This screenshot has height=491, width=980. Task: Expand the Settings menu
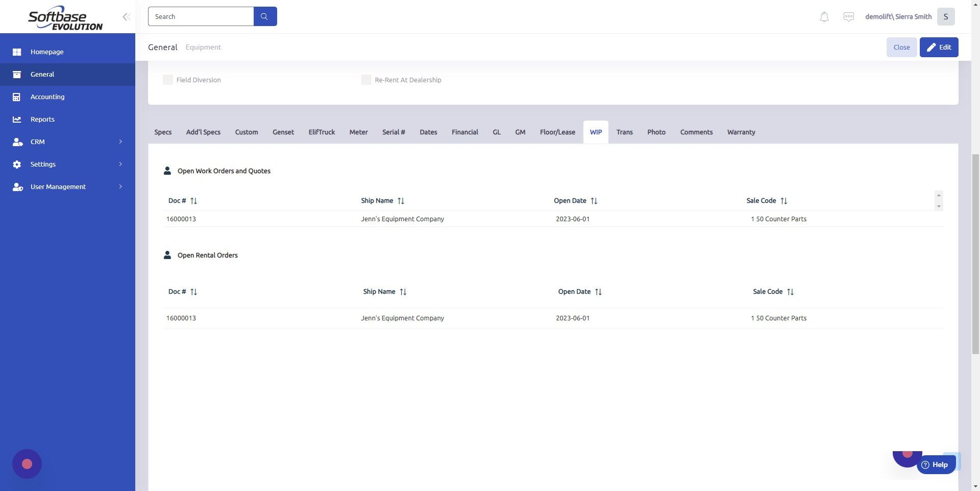point(43,164)
